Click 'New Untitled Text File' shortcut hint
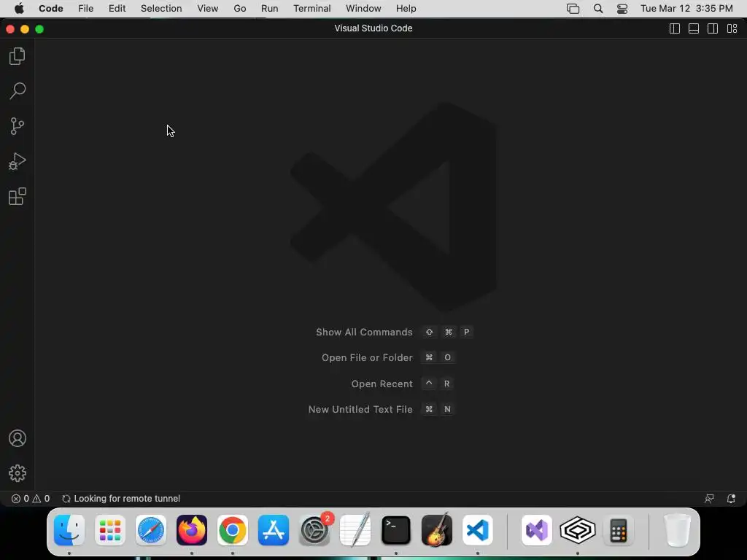 point(381,409)
